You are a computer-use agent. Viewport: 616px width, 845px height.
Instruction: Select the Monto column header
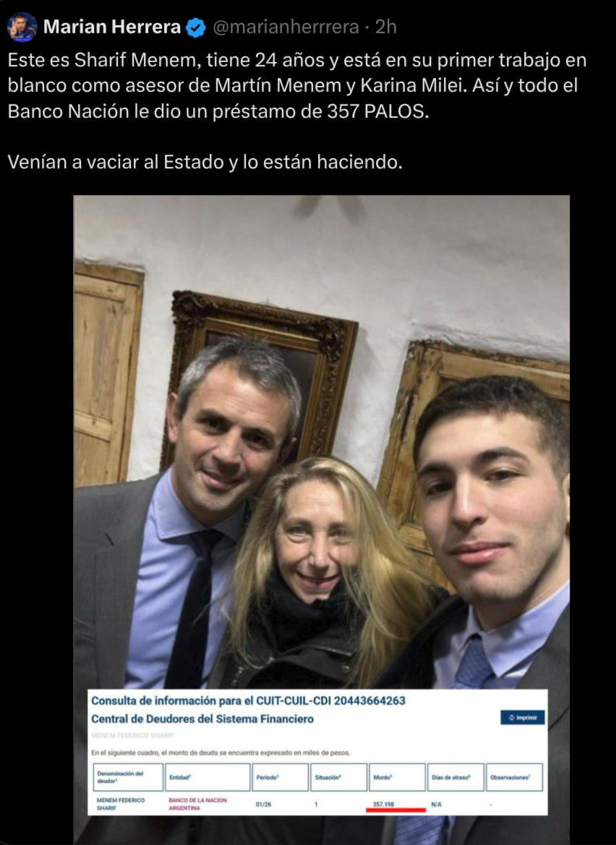[397, 777]
